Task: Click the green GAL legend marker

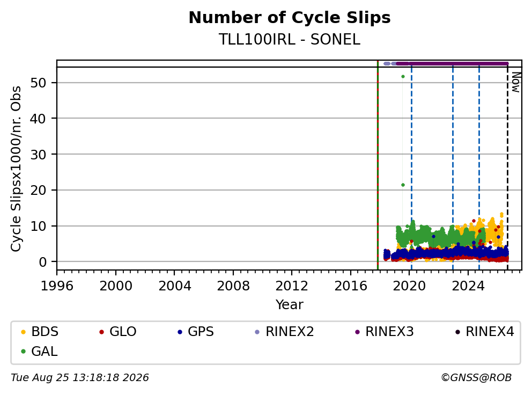Action: point(24,352)
